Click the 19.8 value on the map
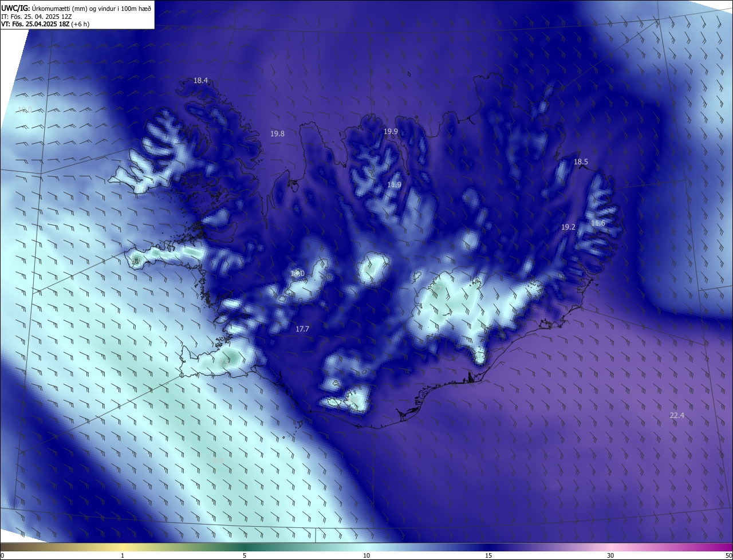 click(277, 133)
